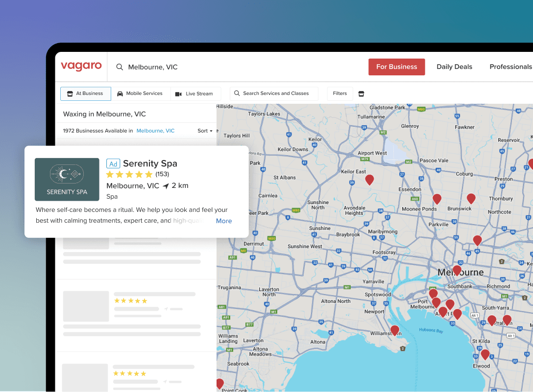
Task: Select the map pin at Williamstown
Action: tap(394, 330)
